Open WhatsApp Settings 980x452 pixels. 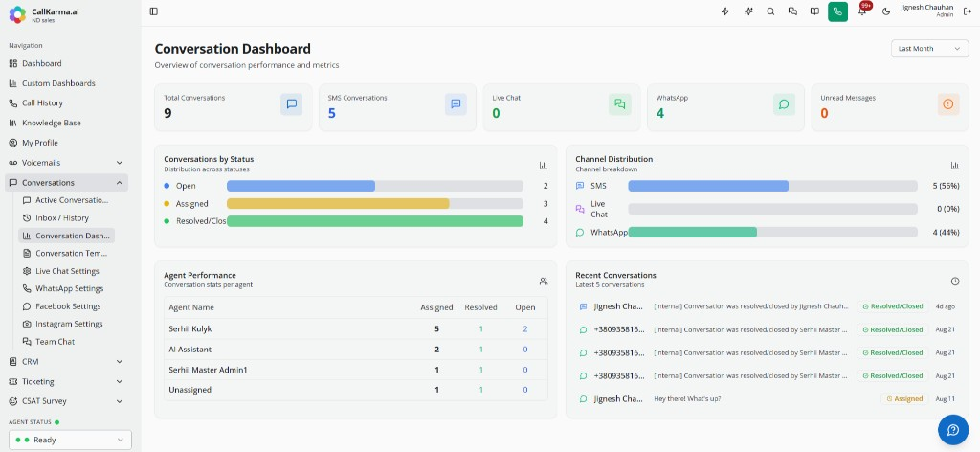pyautogui.click(x=66, y=288)
